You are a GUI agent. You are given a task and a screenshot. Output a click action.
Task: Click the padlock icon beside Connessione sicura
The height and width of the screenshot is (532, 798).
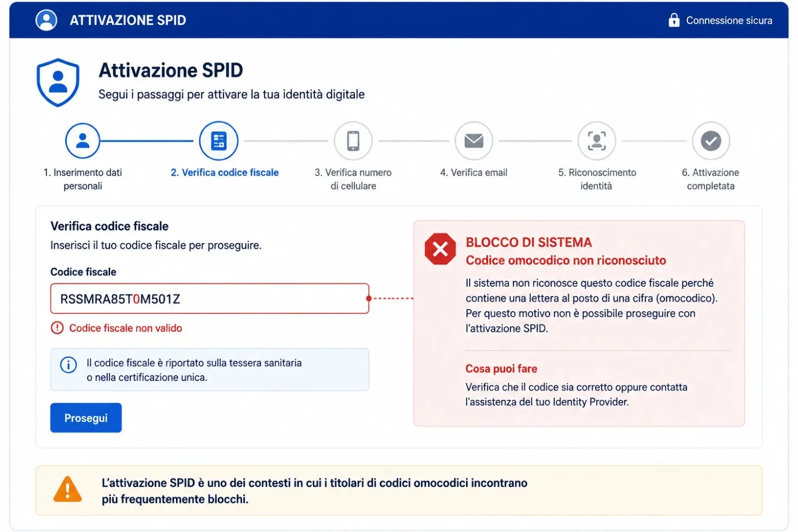[674, 20]
